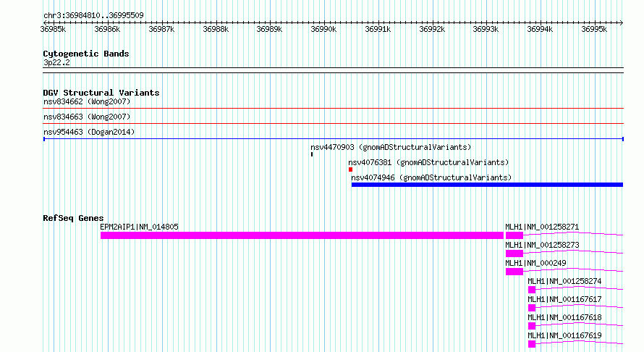Click the 36994k ruler tick label
The image size is (644, 352).
[x=540, y=29]
